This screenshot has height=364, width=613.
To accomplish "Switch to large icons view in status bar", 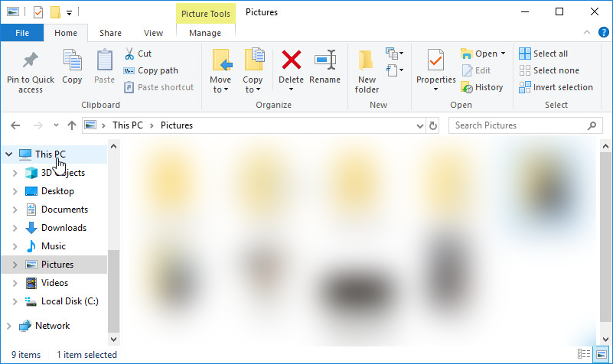I will (x=602, y=354).
